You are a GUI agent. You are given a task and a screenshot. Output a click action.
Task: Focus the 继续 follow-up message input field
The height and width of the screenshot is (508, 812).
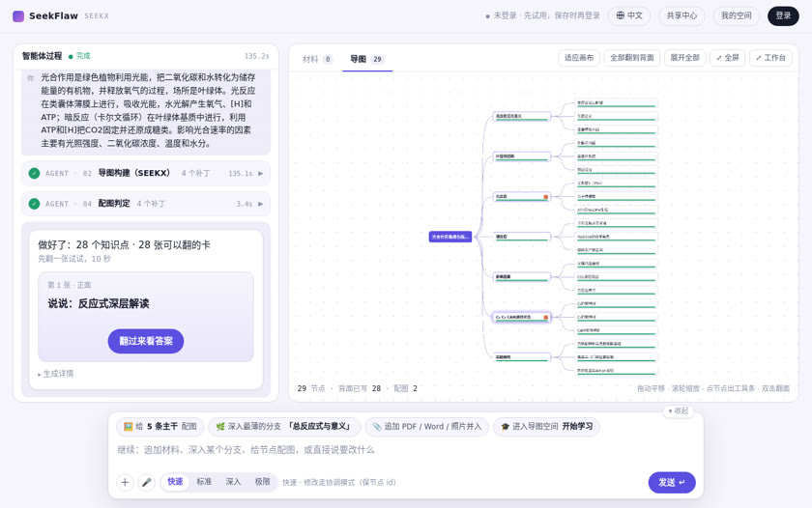point(405,450)
